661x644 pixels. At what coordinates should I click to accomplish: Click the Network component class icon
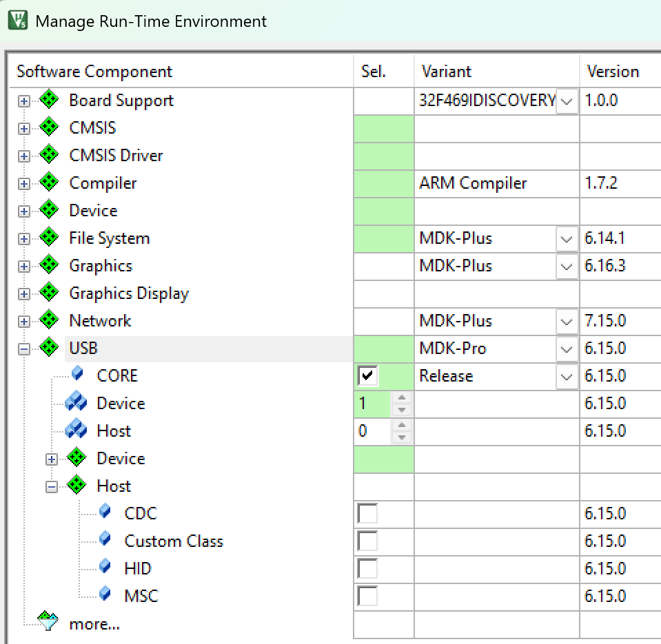coord(50,320)
